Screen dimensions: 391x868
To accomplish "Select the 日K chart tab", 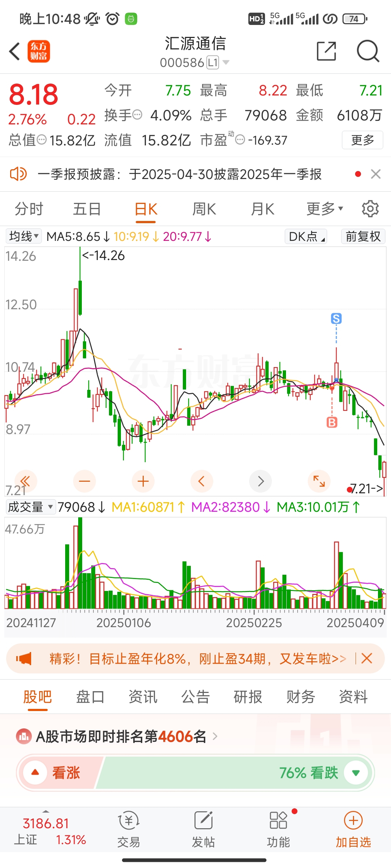I will coord(146,209).
